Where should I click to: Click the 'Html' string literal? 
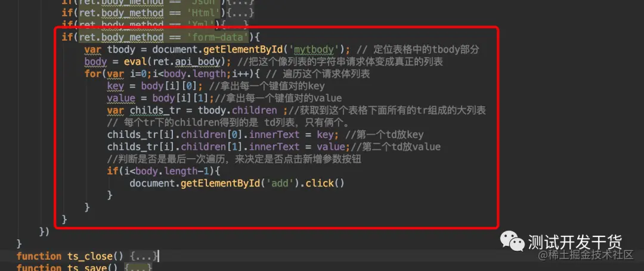pos(204,13)
